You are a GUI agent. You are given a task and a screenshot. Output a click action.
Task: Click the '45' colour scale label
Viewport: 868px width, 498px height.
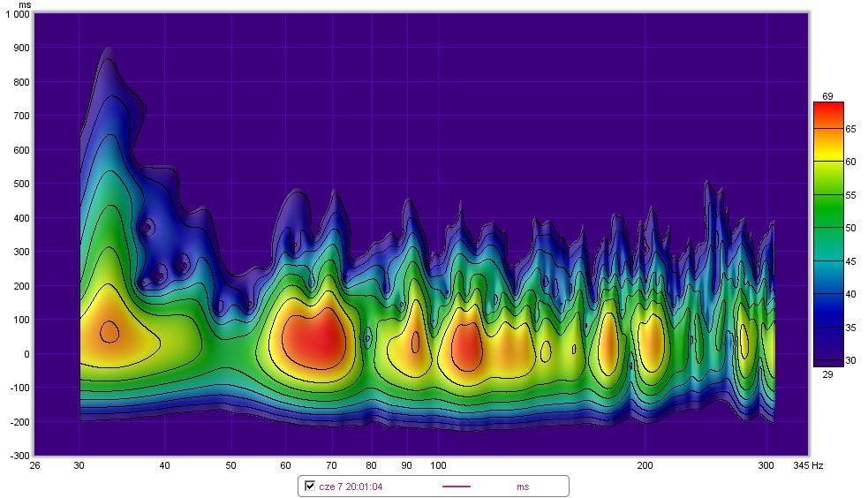coord(851,261)
